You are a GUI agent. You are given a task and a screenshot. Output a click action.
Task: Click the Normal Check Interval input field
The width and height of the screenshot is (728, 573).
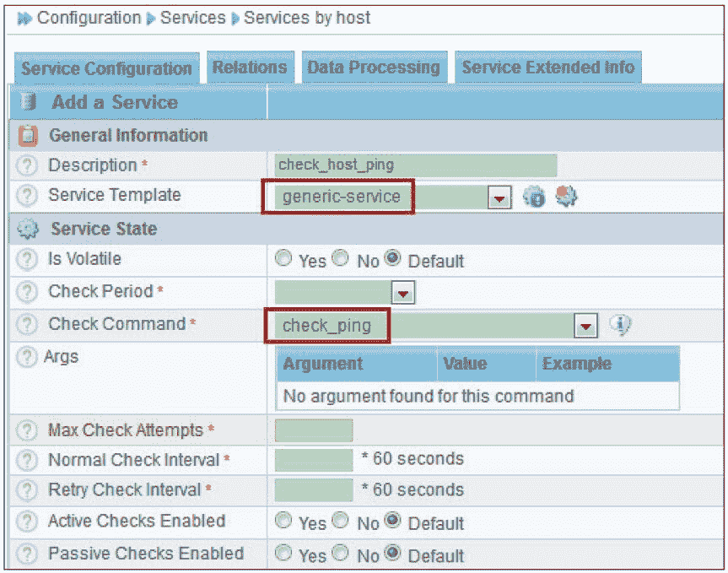pos(314,460)
